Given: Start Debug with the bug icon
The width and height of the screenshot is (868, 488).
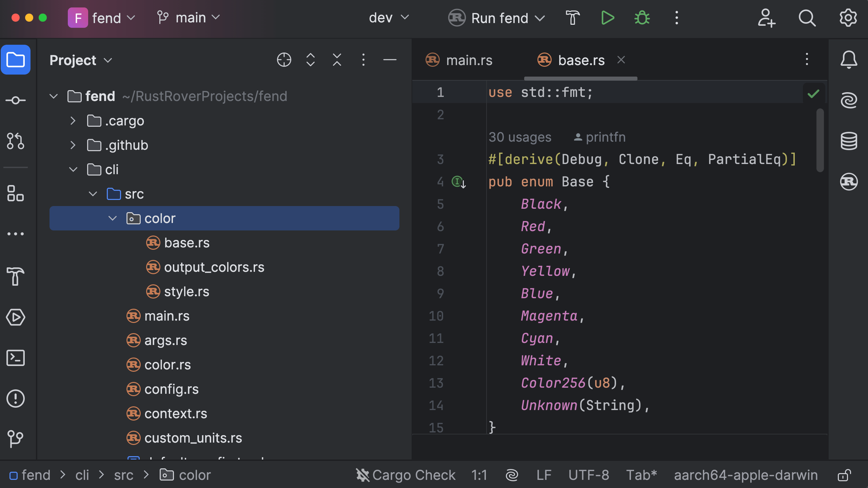Looking at the screenshot, I should (642, 18).
